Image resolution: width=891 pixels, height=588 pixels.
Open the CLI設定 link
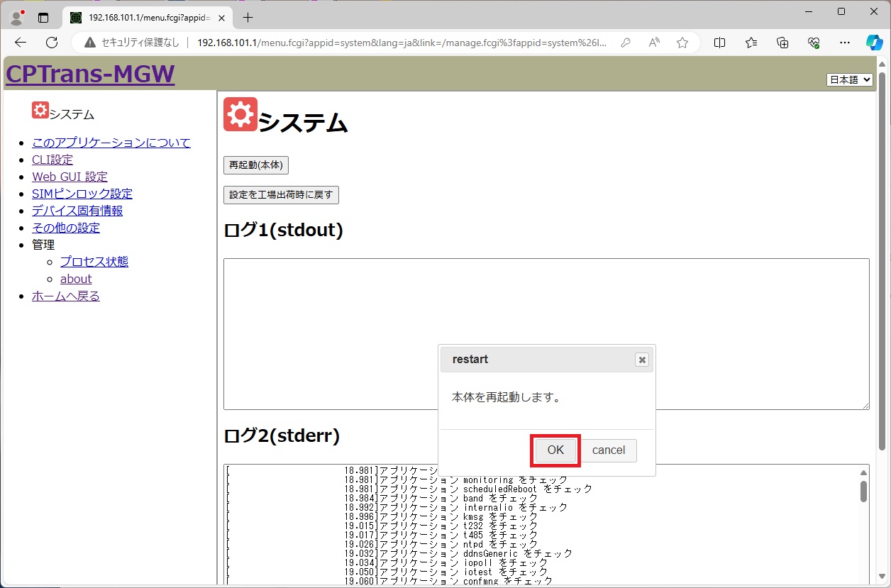[x=52, y=160]
